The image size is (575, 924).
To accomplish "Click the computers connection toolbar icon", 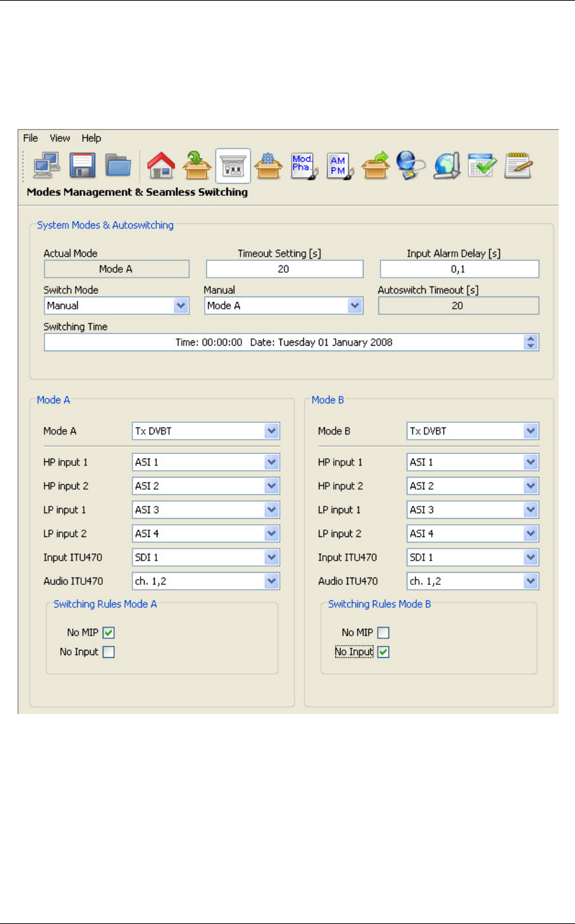I will [x=46, y=166].
